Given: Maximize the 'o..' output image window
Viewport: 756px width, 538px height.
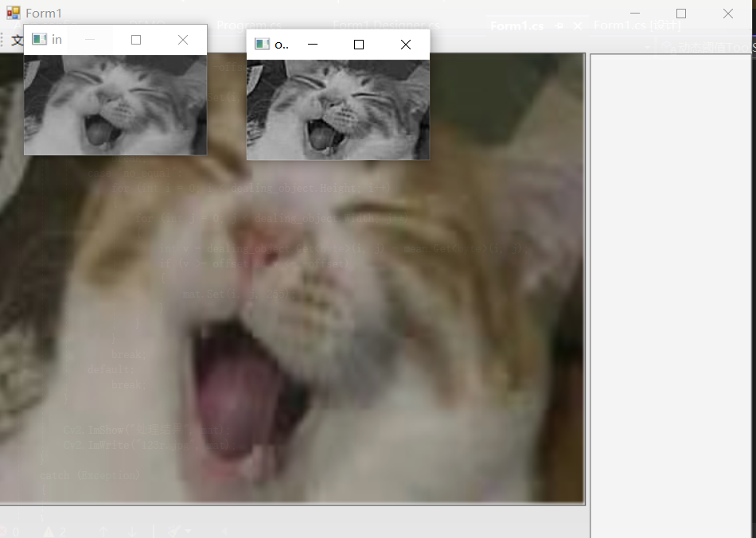Looking at the screenshot, I should click(x=359, y=45).
